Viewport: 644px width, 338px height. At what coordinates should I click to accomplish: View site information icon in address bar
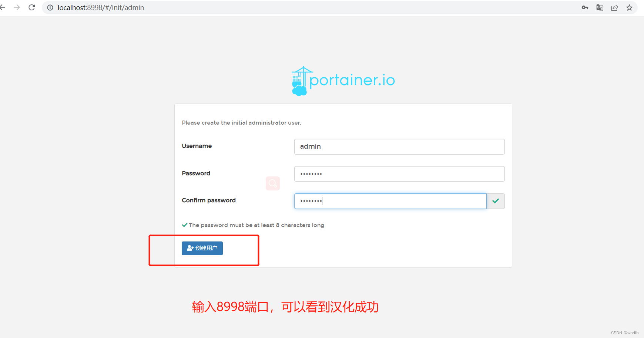(x=50, y=7)
